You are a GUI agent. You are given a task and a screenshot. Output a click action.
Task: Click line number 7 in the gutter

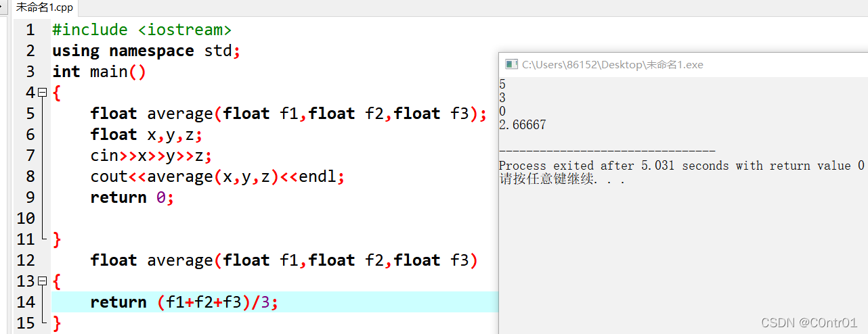[x=30, y=156]
